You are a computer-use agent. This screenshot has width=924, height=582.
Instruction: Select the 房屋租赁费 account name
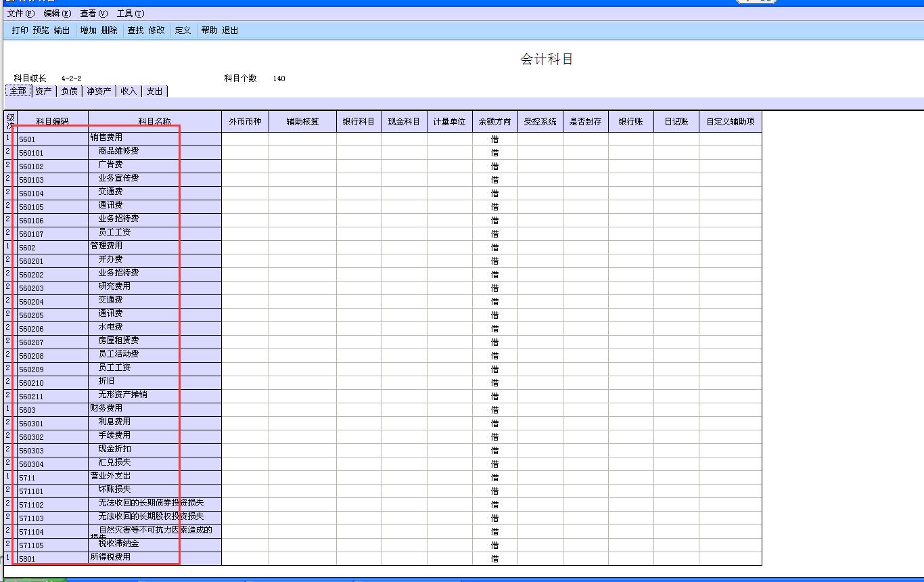click(118, 340)
